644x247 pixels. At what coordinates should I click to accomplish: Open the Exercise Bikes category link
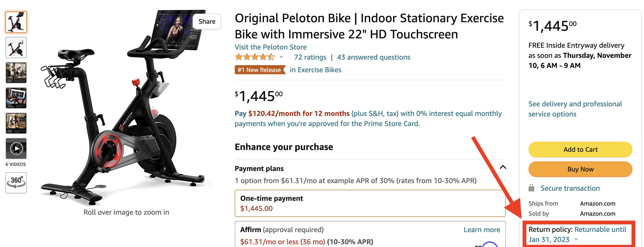(x=319, y=70)
